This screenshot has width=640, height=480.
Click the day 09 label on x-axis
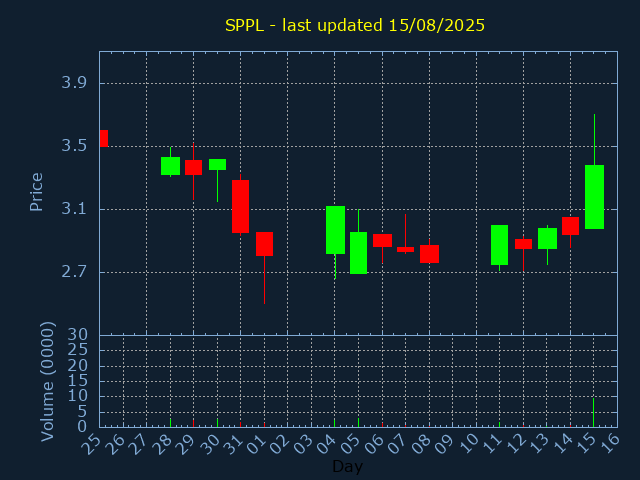[444, 444]
